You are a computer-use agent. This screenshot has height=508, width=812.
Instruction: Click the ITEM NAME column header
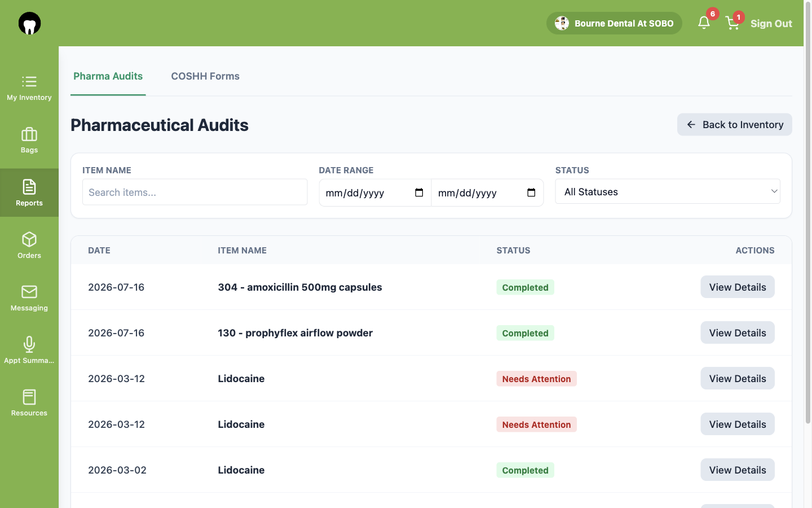coord(242,250)
